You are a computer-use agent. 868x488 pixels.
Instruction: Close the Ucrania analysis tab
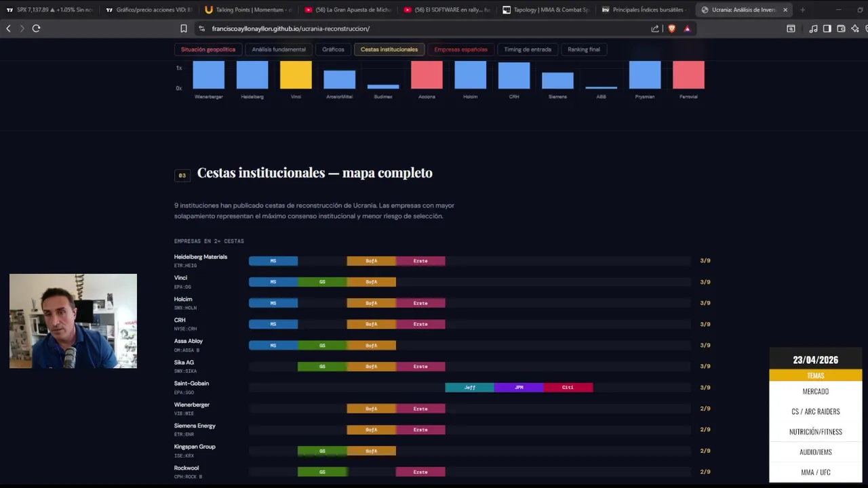tap(785, 9)
